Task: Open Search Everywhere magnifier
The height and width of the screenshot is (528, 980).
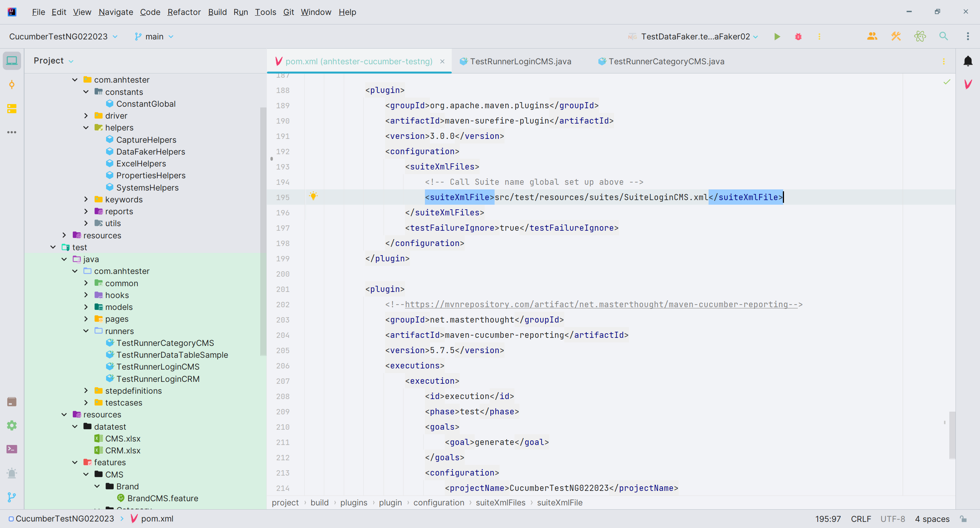Action: (x=944, y=37)
